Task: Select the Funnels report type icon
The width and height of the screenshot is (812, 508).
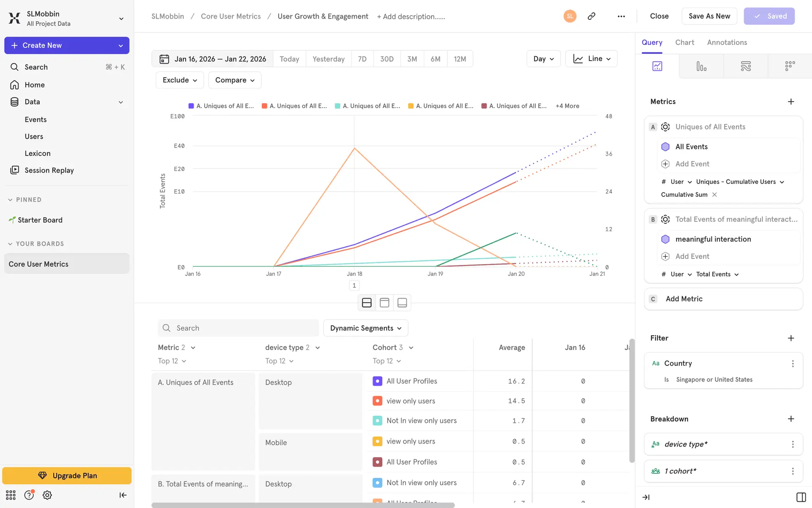Action: tap(701, 66)
